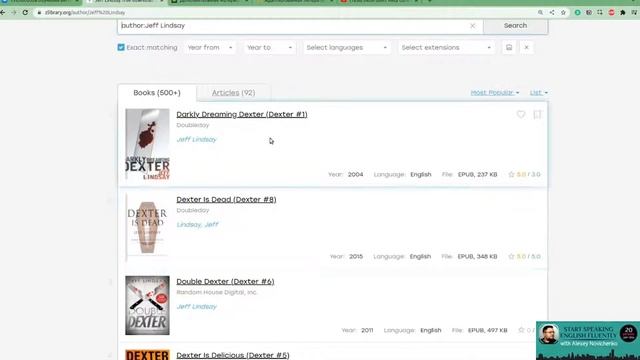This screenshot has width=640, height=360.
Task: Click the red stop-sign extension icon
Action: coord(611,13)
